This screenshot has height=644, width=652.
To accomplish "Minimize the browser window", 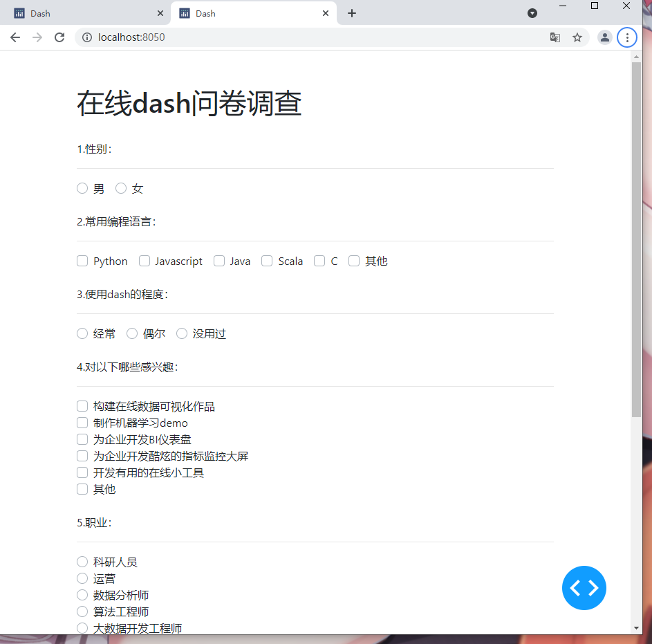I will [563, 6].
